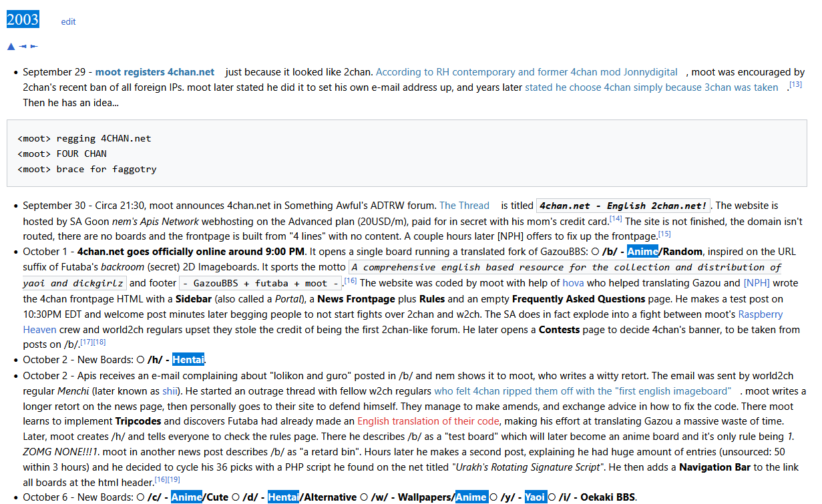Click footer code '- GazouBBS + futaba + moot -'

click(260, 283)
